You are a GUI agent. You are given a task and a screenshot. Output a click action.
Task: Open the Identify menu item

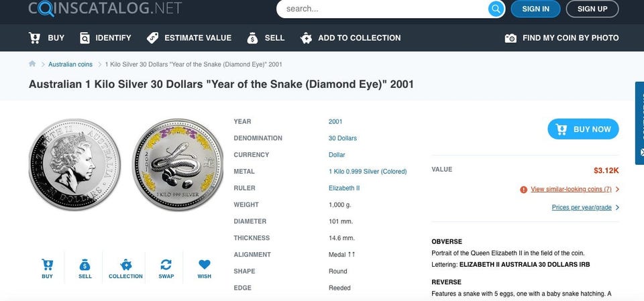point(105,38)
